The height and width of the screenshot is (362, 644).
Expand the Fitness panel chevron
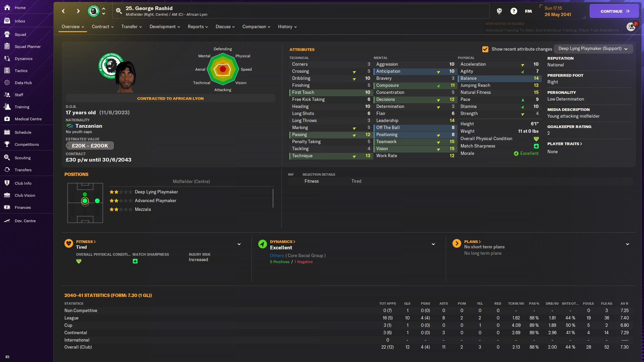(239, 244)
